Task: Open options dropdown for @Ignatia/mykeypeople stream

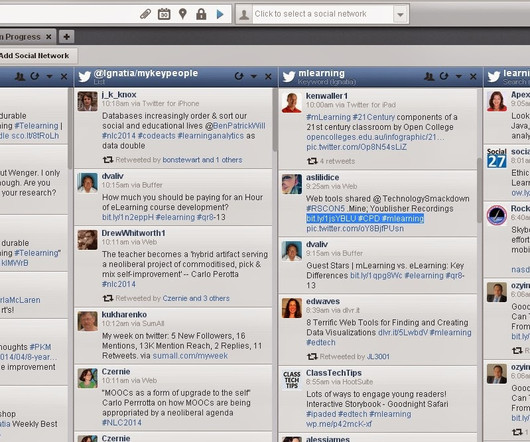Action: click(254, 77)
